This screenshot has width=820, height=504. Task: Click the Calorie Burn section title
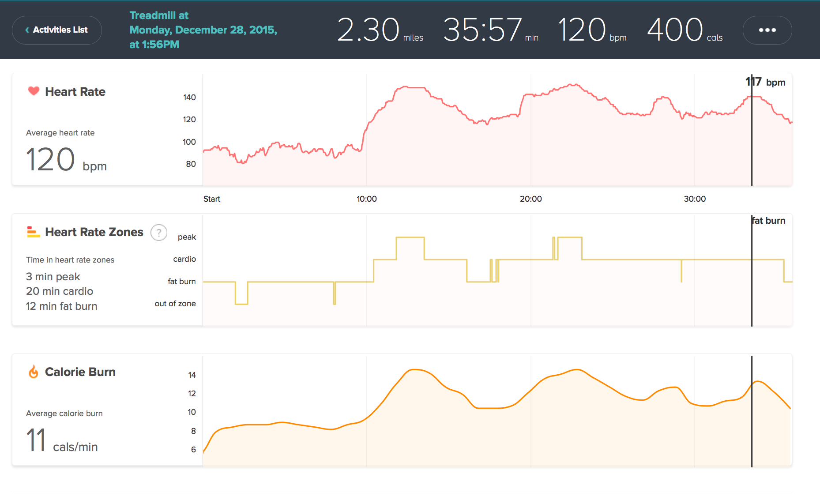[x=80, y=372]
